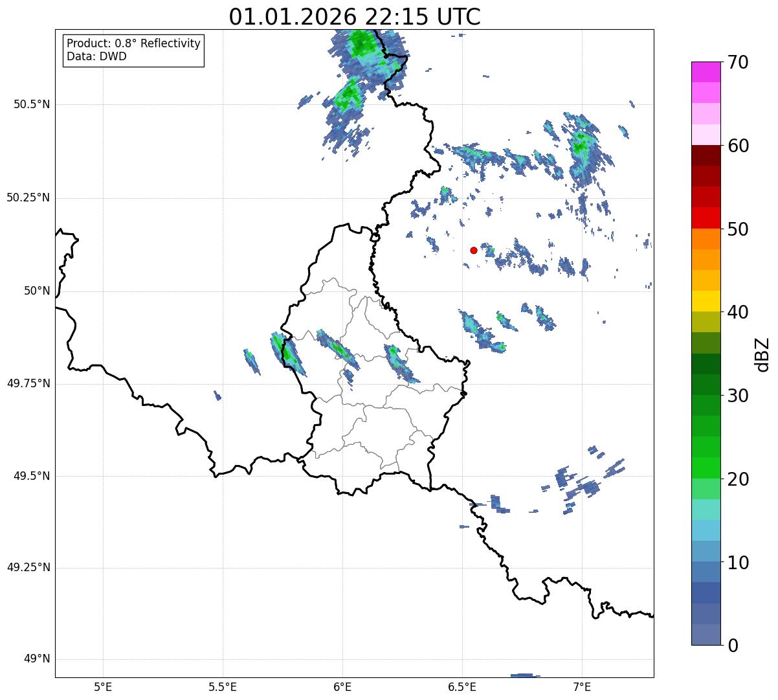
Task: Click 'Product: 0.8° Reflectivity' label
Action: [x=134, y=43]
